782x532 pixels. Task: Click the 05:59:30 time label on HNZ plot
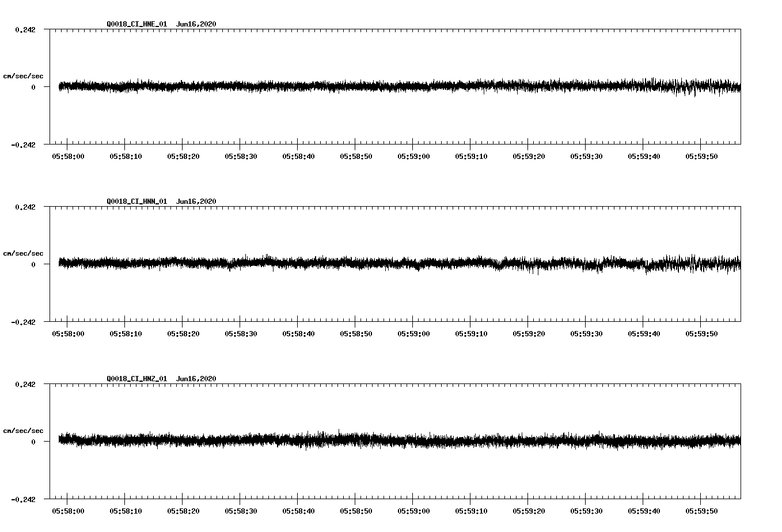[586, 511]
